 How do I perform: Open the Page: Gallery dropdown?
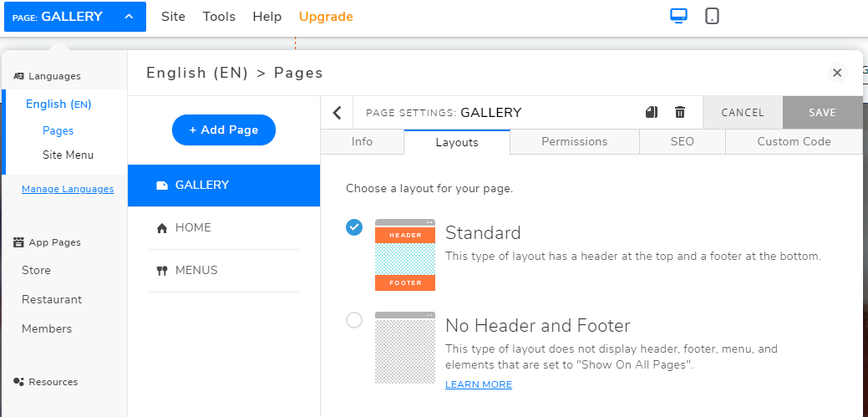pyautogui.click(x=74, y=17)
